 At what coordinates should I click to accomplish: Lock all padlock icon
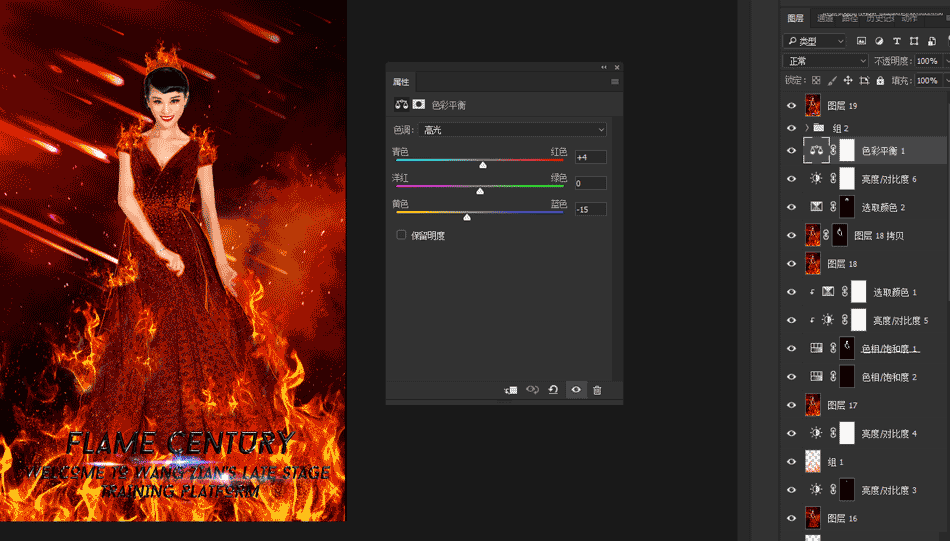click(x=880, y=80)
